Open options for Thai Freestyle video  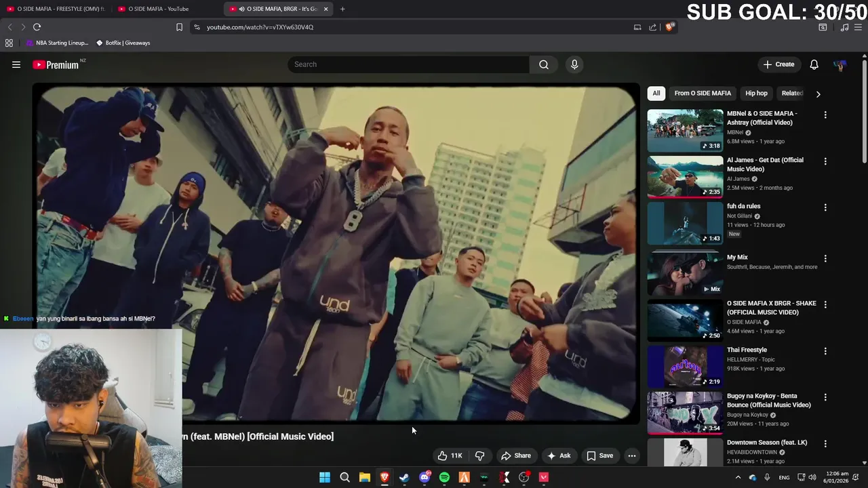pyautogui.click(x=825, y=351)
